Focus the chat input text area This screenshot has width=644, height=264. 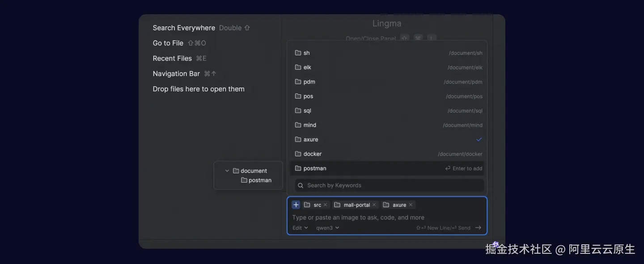click(x=387, y=218)
